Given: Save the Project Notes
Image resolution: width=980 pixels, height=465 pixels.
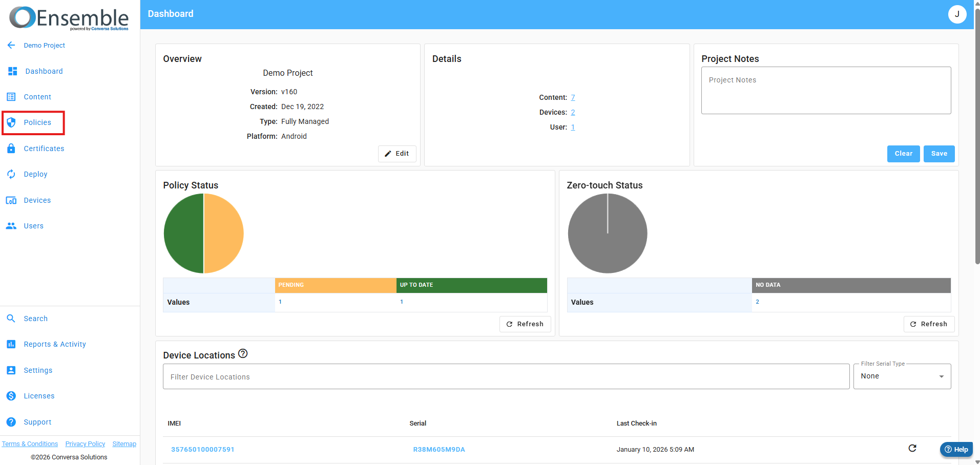Looking at the screenshot, I should pos(939,154).
